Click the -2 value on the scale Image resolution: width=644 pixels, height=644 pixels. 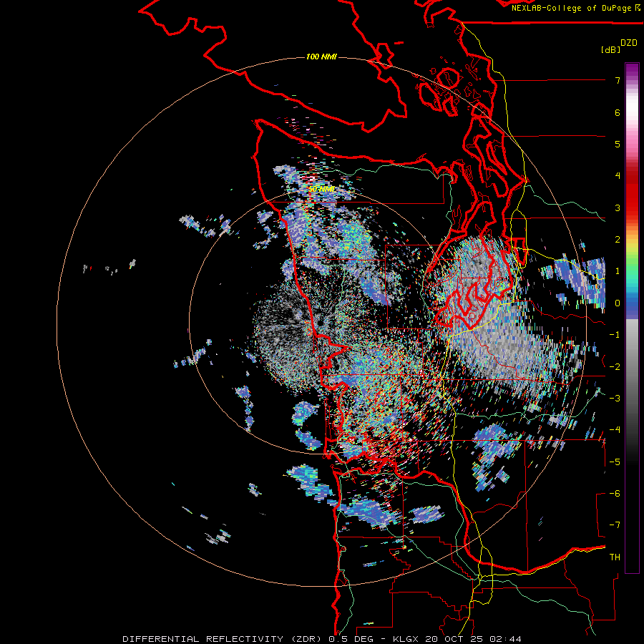click(x=615, y=367)
